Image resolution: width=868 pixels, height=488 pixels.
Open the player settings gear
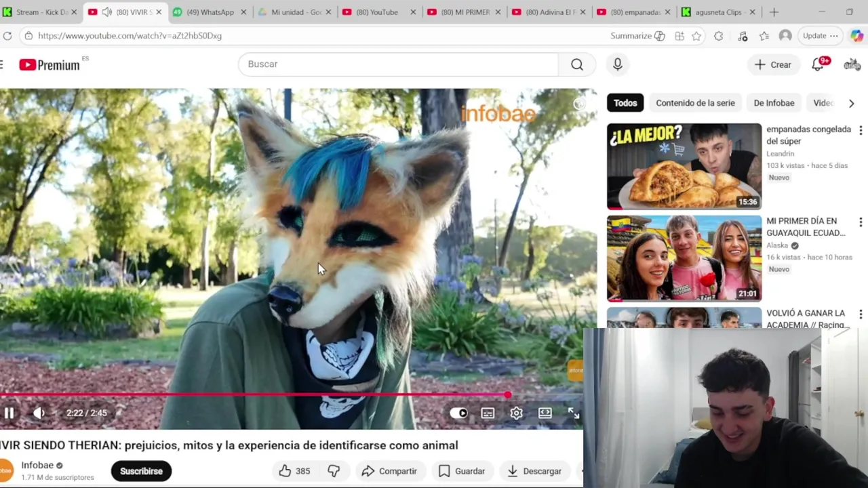(516, 413)
